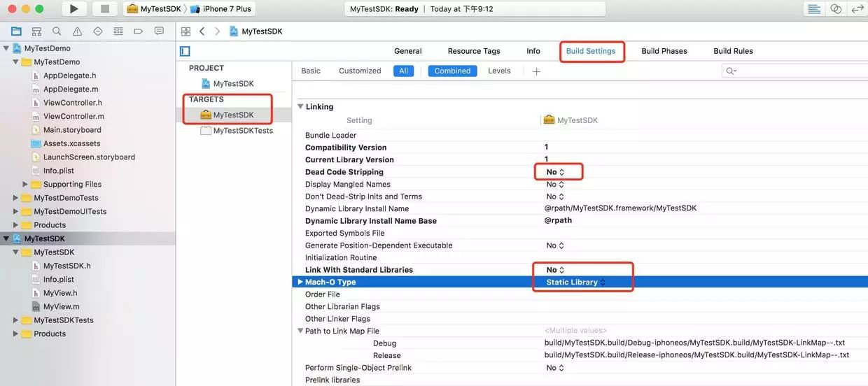Open the Breakpoint navigator icon
The image size is (868, 386).
coord(138,31)
